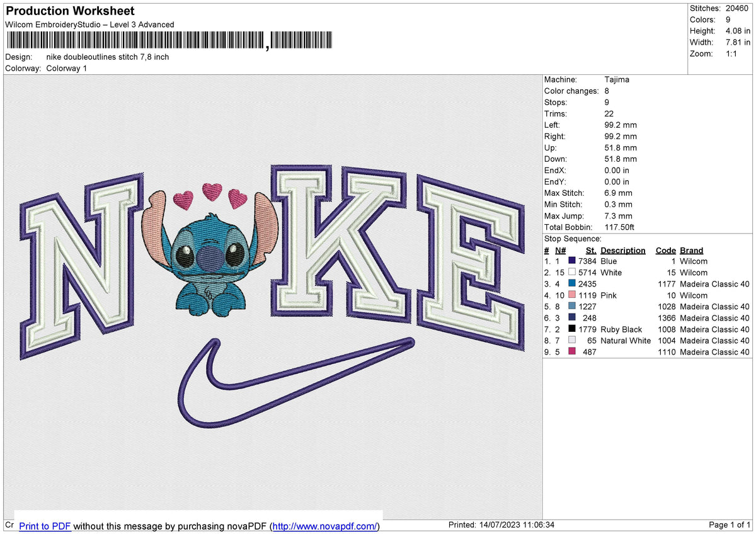Viewport: 756px width, 534px height.
Task: Click thread code 1110
Action: [x=667, y=352]
